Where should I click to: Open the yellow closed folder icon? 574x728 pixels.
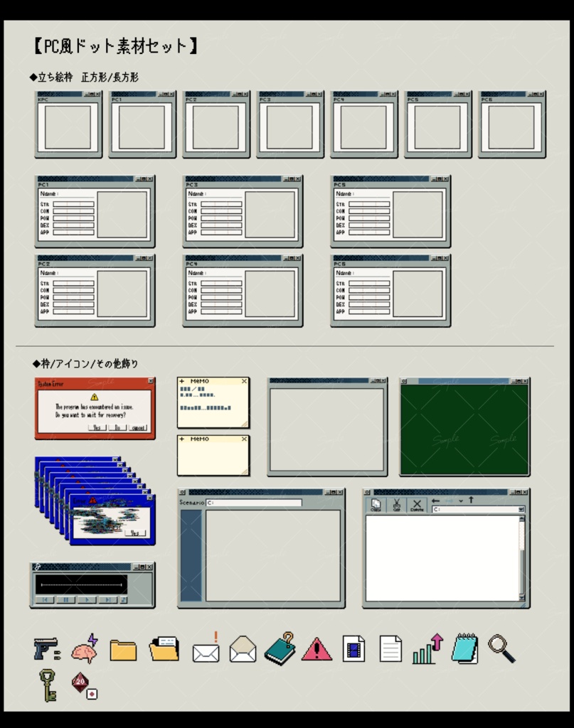(124, 649)
